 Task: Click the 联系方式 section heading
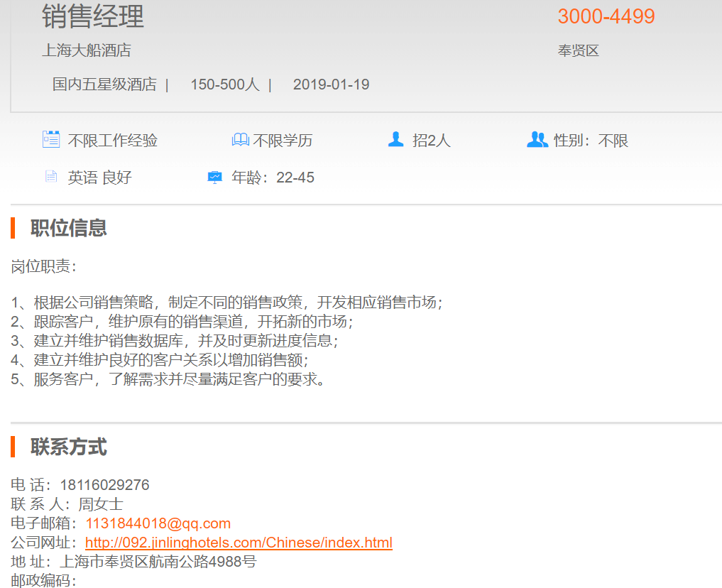pos(68,447)
